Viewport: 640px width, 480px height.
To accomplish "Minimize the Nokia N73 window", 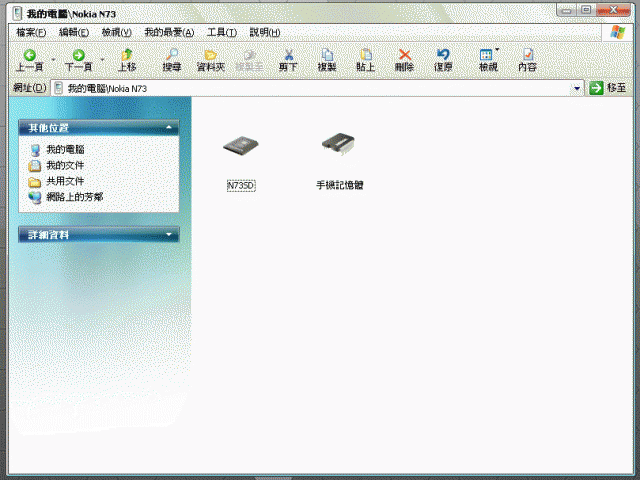I will 567,11.
